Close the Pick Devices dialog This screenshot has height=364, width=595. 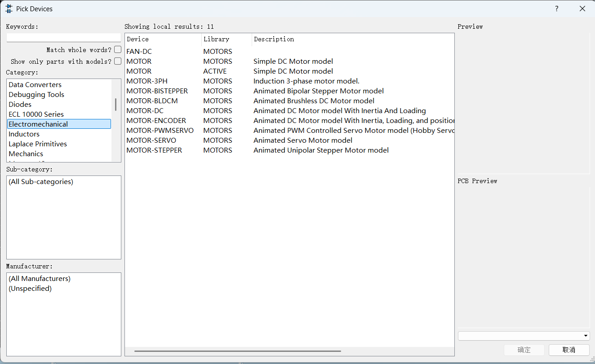[582, 9]
